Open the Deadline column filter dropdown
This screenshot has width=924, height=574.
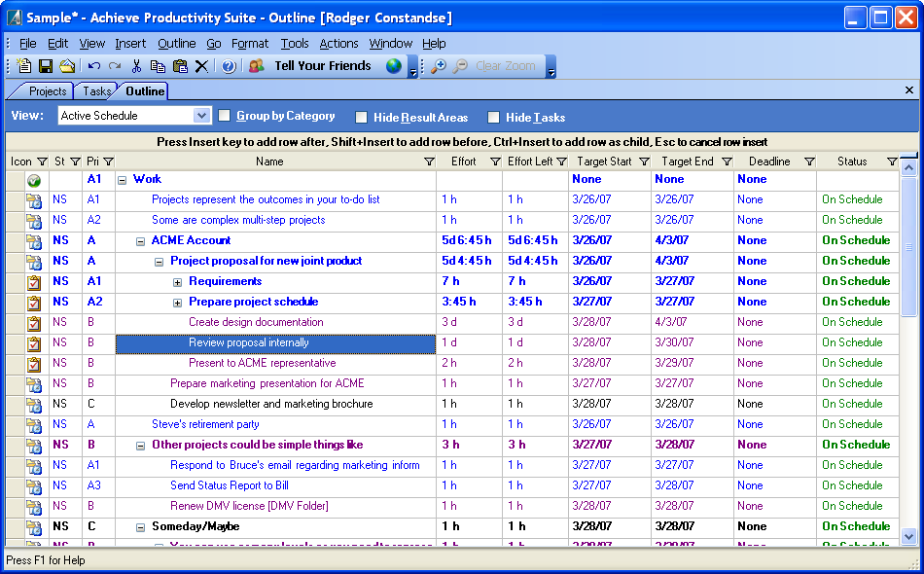(809, 161)
